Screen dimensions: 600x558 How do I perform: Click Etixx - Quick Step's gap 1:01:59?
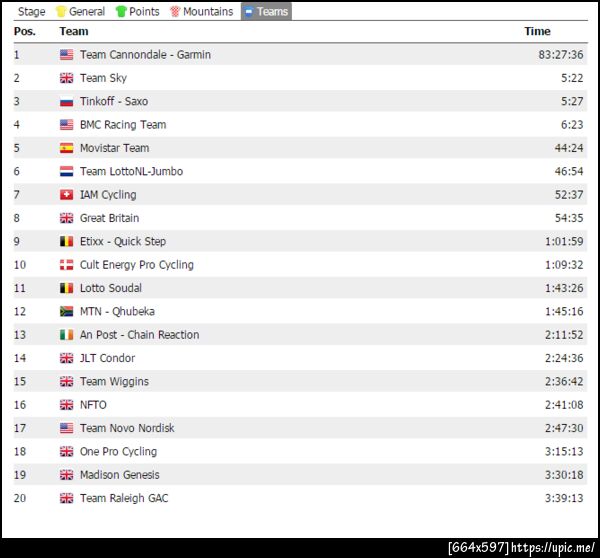click(x=564, y=241)
